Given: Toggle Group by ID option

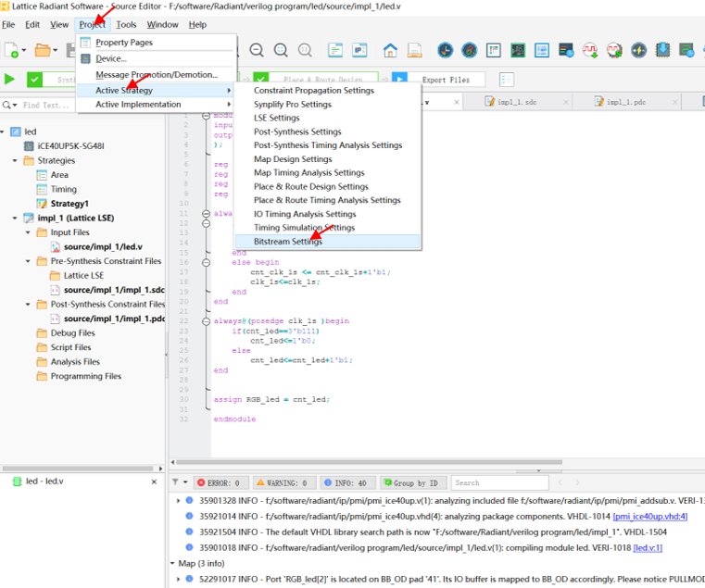Looking at the screenshot, I should [x=411, y=482].
